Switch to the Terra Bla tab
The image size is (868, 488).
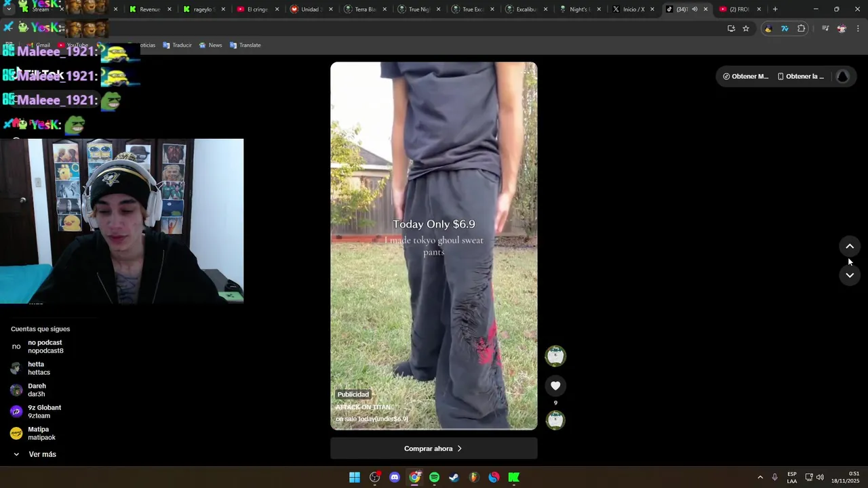[365, 9]
